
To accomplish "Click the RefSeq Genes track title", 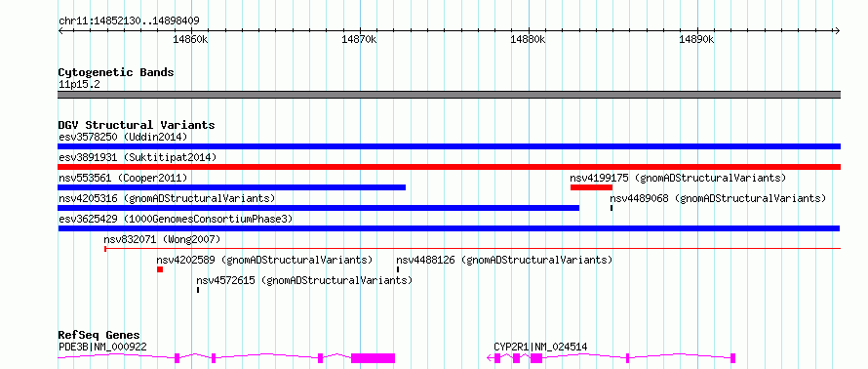I will (x=99, y=335).
